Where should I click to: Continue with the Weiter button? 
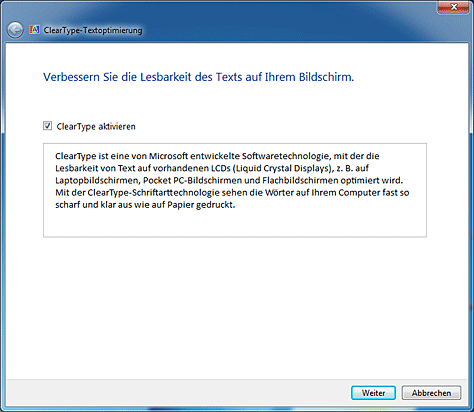(373, 393)
